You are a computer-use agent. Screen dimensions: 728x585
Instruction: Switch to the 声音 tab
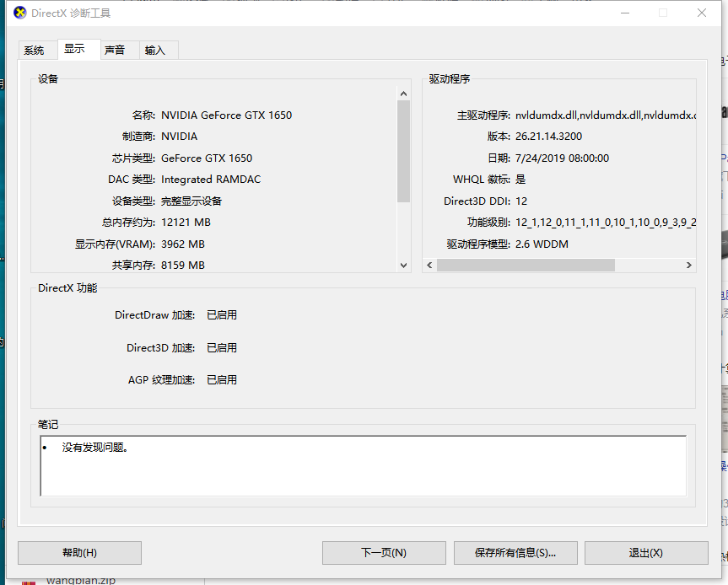pyautogui.click(x=115, y=50)
